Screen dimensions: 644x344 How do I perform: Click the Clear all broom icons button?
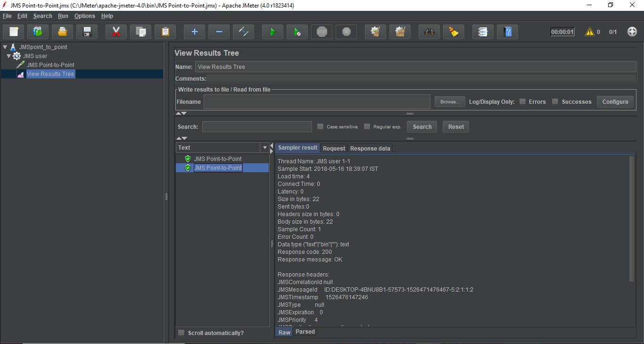[x=400, y=32]
